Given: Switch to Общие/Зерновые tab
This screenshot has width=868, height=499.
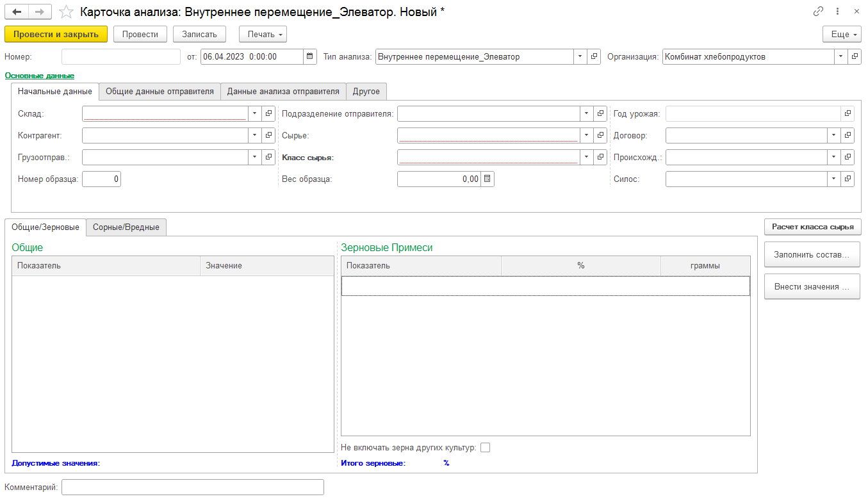Looking at the screenshot, I should 45,227.
